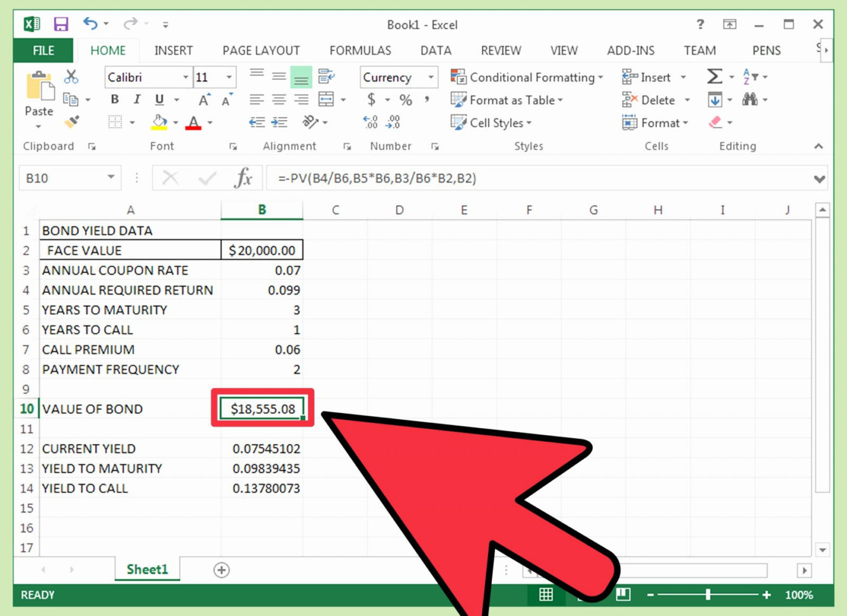Click AutoSum sigma icon

click(x=714, y=77)
